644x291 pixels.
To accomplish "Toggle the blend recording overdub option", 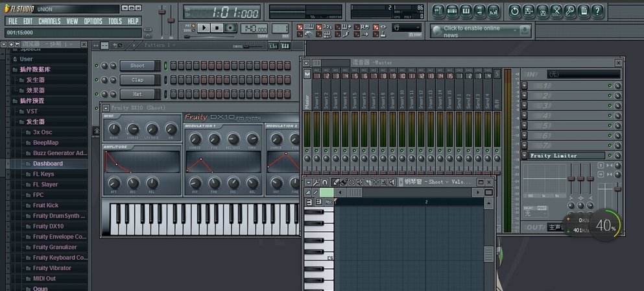I will click(338, 27).
